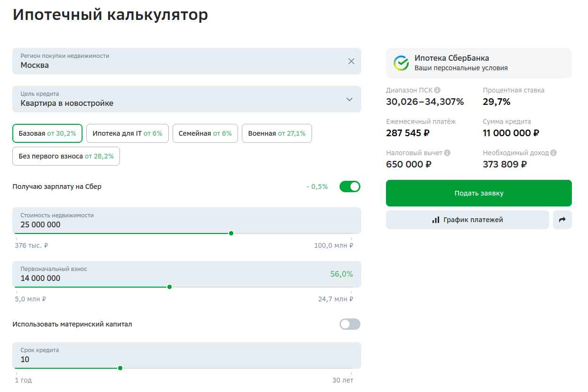Choose the Военная mortgage program

(x=276, y=133)
